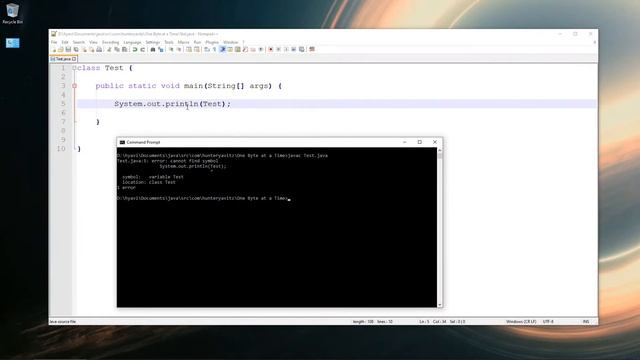This screenshot has height=360, width=640.
Task: Save the file with the floppy-disk icon
Action: pyautogui.click(x=68, y=49)
